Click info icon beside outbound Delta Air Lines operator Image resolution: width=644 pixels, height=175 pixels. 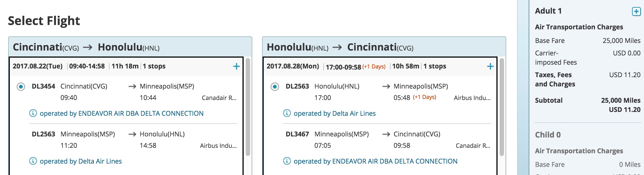[x=33, y=161]
